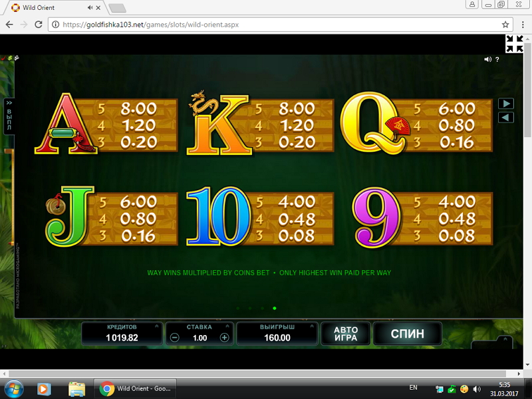Increase the bet with the plus button

[x=224, y=338]
